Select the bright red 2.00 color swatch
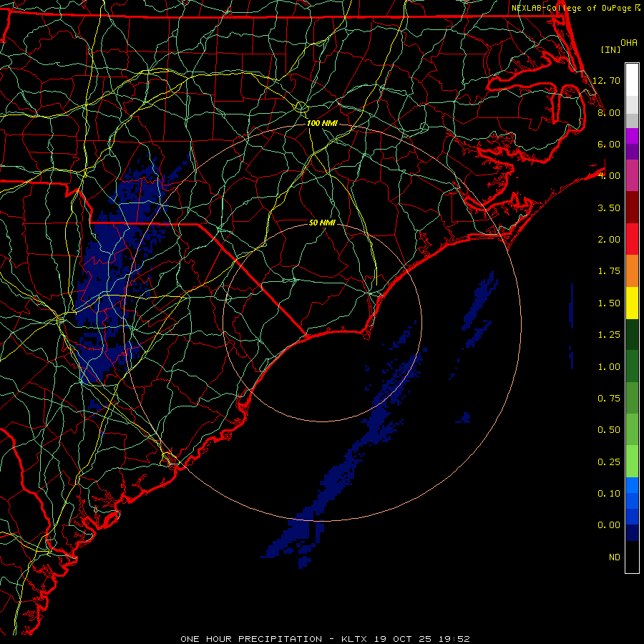The height and width of the screenshot is (644, 644). tap(632, 239)
